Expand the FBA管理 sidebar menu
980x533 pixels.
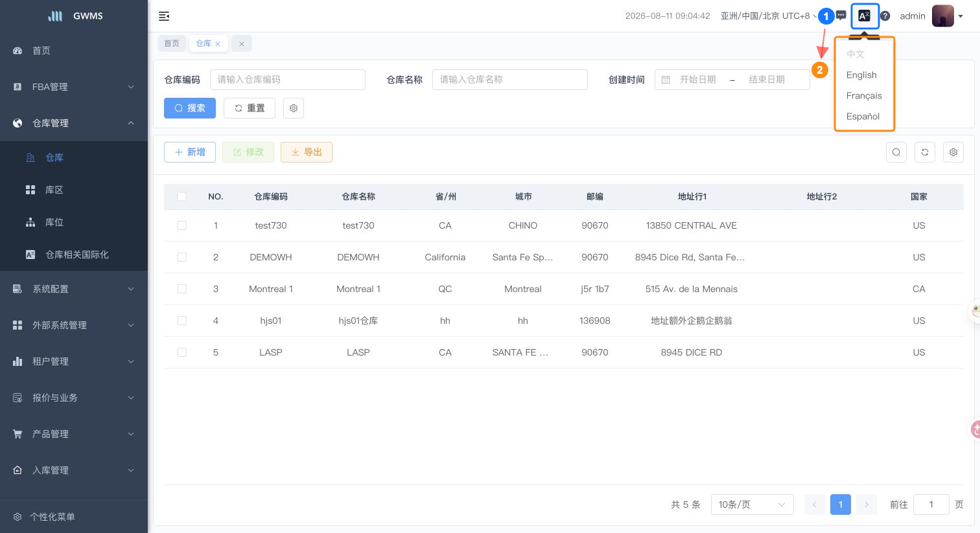[x=74, y=87]
